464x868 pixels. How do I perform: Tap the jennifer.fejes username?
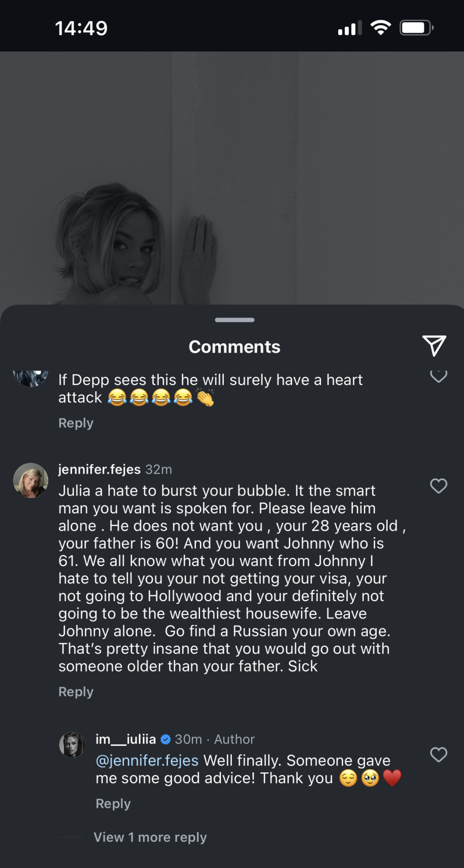pyautogui.click(x=99, y=469)
